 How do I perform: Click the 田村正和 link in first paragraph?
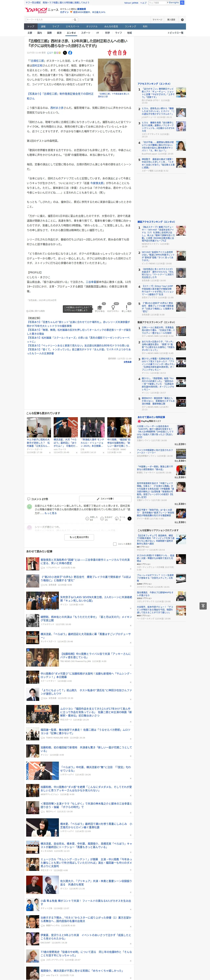click(x=37, y=65)
